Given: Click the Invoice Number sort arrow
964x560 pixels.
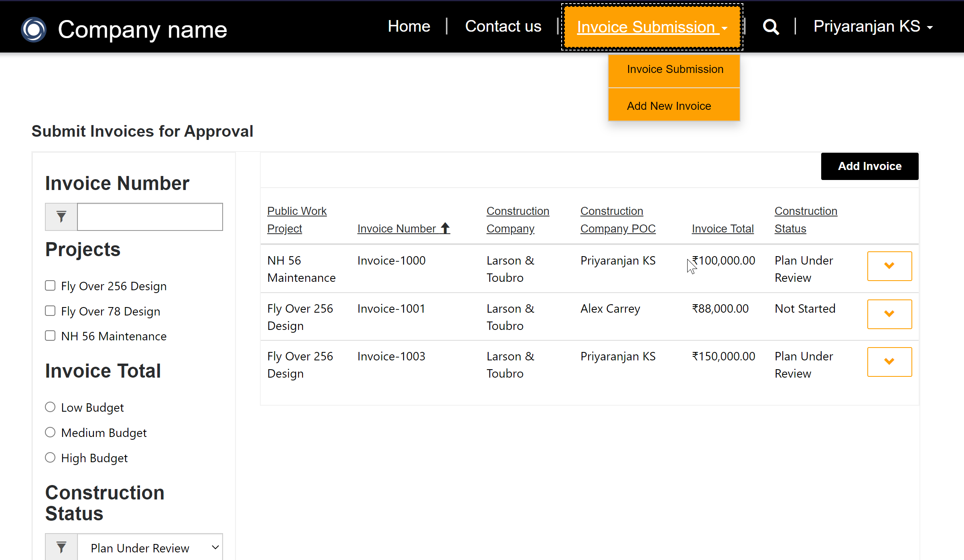Looking at the screenshot, I should click(445, 228).
